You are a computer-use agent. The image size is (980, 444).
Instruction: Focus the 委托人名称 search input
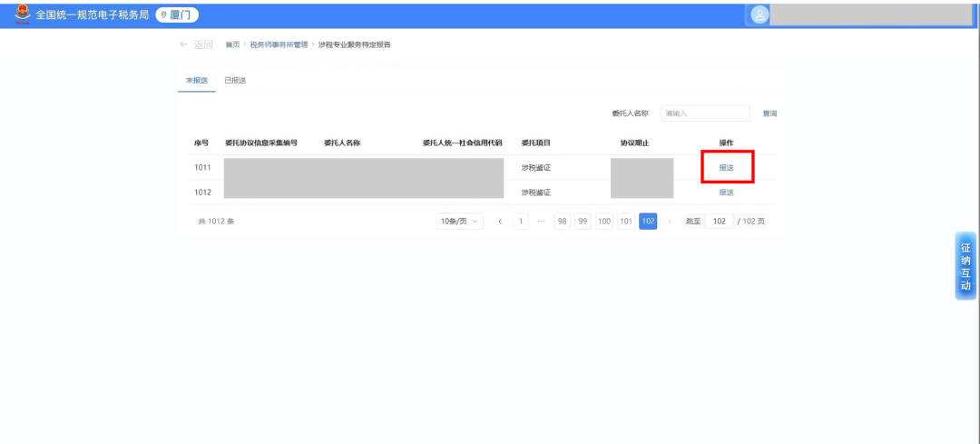click(705, 113)
